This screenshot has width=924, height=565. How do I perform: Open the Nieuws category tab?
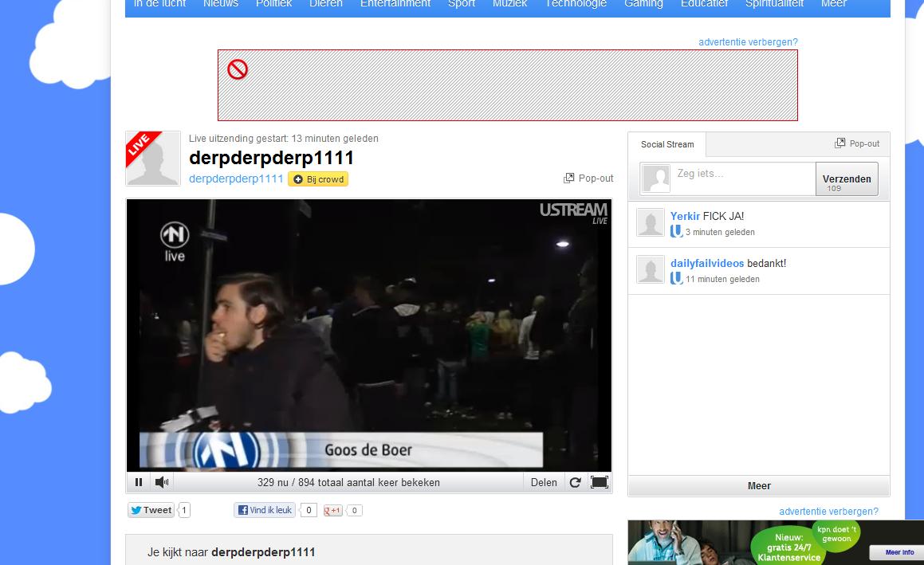click(221, 4)
